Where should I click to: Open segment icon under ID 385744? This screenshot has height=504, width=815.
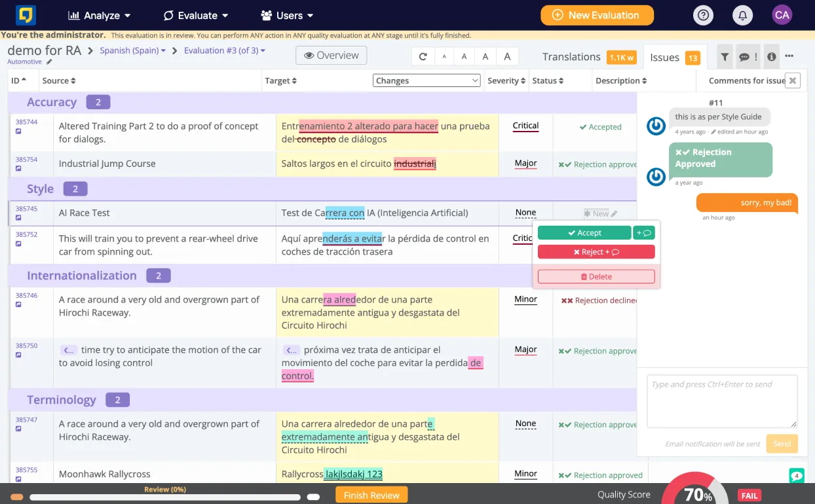(18, 132)
